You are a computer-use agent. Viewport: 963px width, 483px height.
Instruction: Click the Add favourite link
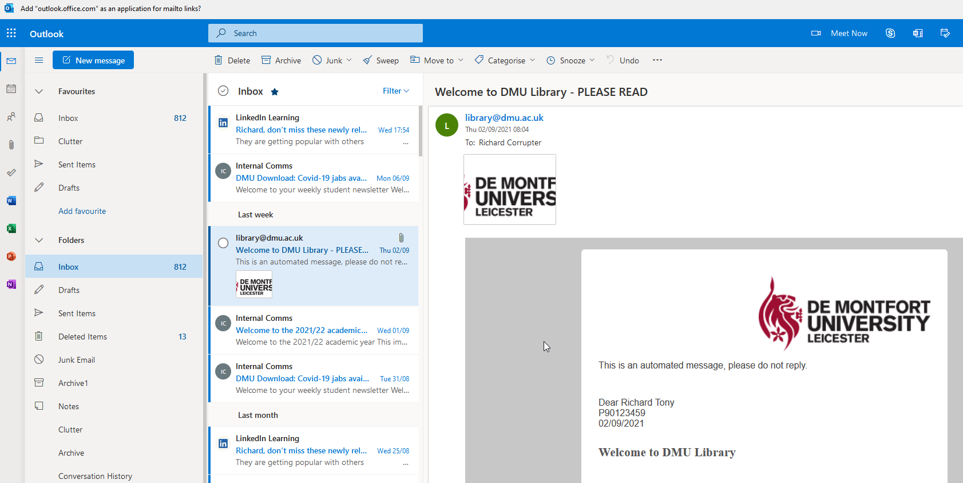[x=82, y=211]
